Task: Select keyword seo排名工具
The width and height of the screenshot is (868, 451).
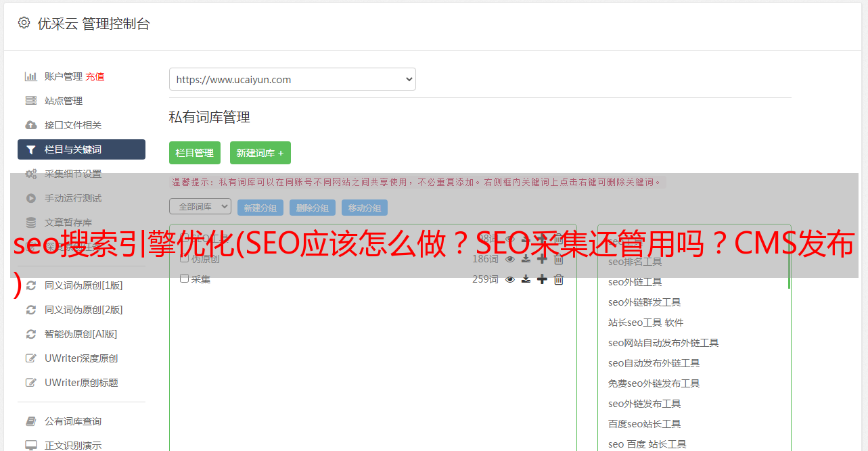Action: pyautogui.click(x=635, y=262)
